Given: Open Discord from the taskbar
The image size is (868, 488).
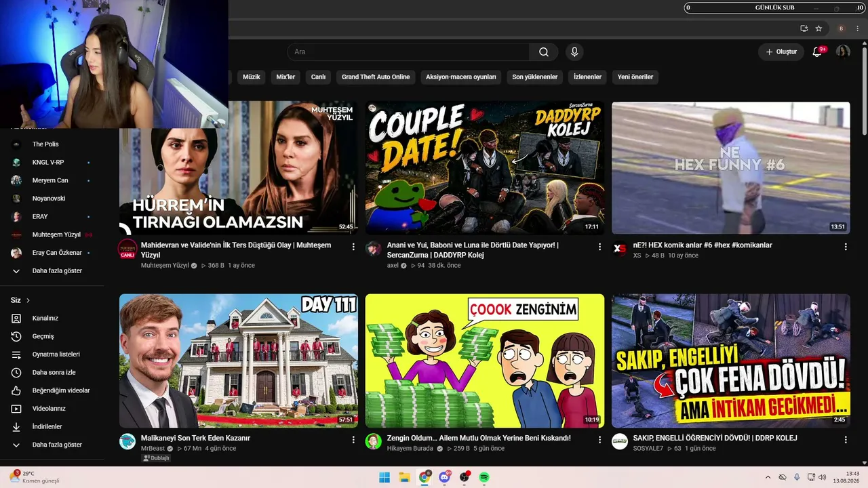Looking at the screenshot, I should (445, 477).
